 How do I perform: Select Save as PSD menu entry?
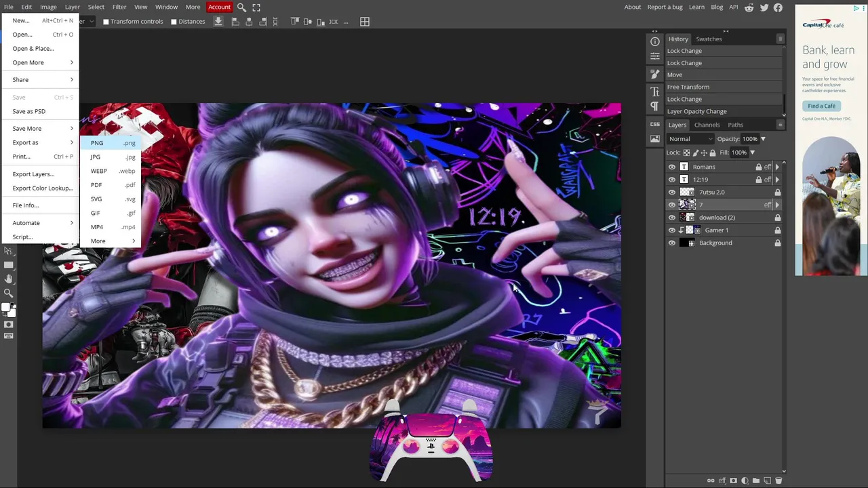click(x=42, y=111)
